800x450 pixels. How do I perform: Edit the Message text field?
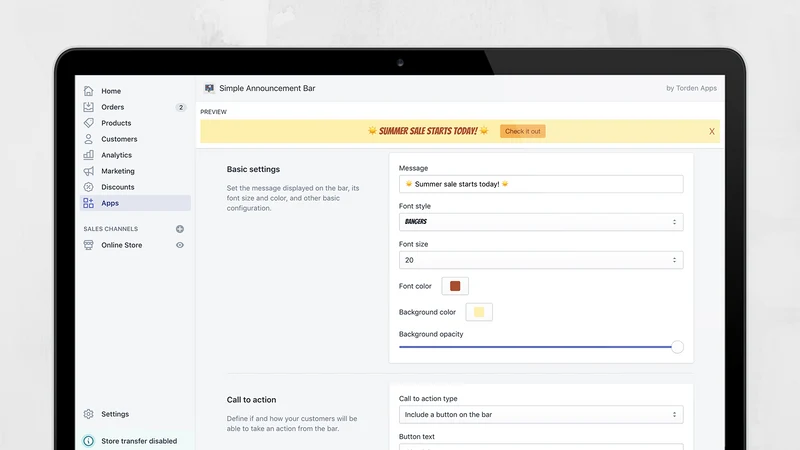point(541,184)
